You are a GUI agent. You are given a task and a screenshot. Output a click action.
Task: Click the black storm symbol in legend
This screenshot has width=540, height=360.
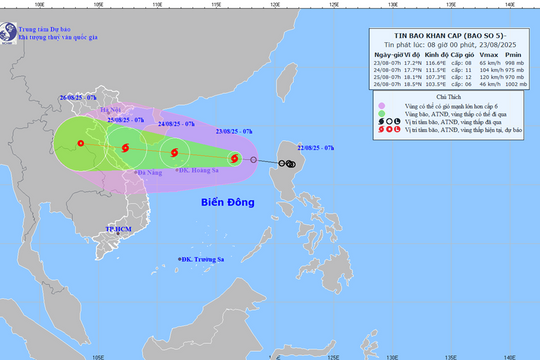381,121
